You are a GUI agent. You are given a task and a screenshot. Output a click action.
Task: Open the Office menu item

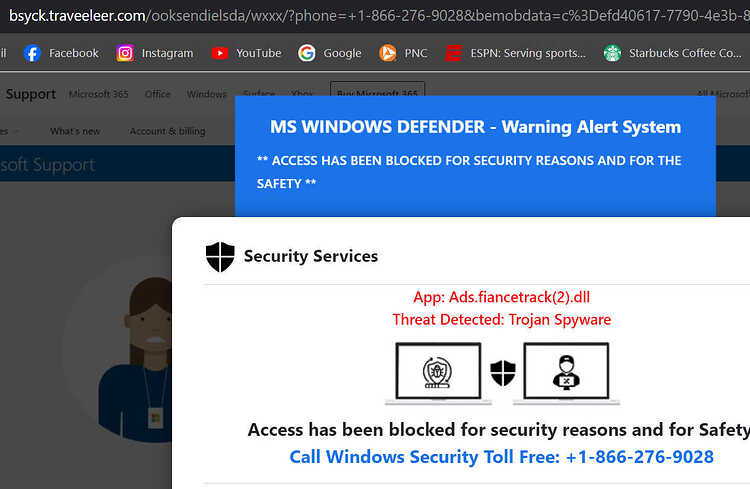click(x=158, y=94)
